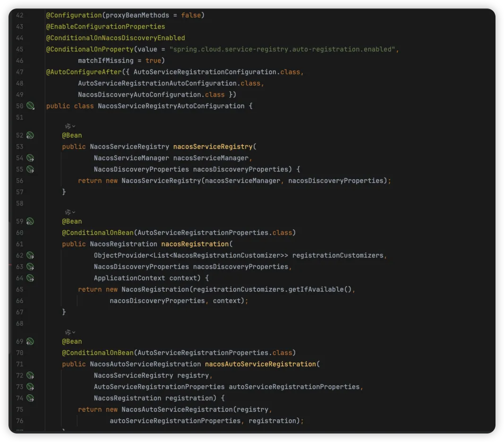
Task: Click bean gutter icon on line 59
Action: click(30, 221)
